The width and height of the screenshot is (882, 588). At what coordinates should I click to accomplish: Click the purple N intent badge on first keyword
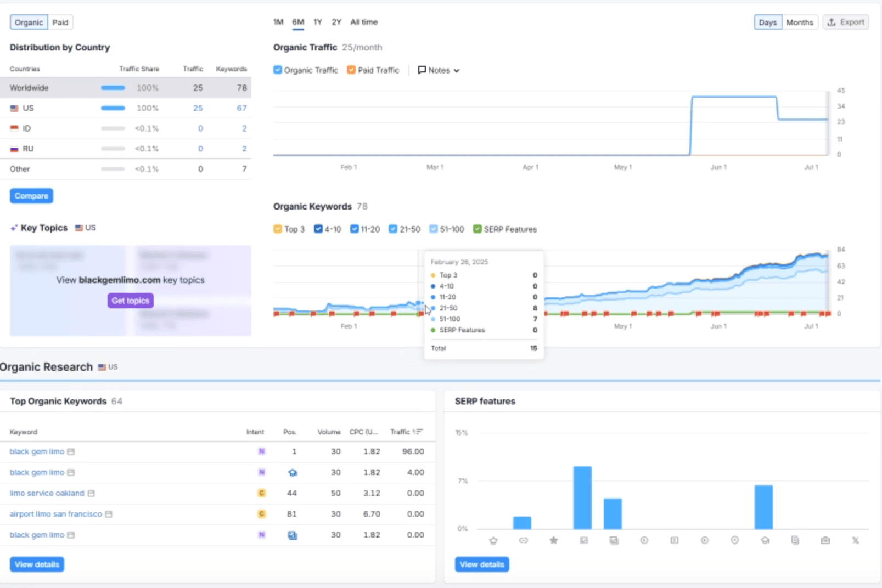pyautogui.click(x=262, y=451)
